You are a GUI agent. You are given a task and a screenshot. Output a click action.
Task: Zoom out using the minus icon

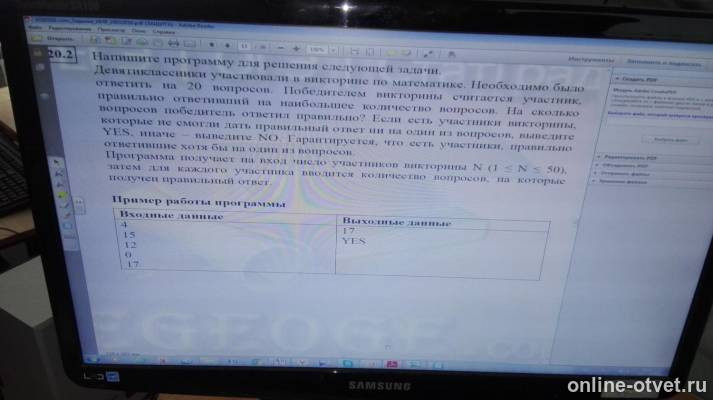pyautogui.click(x=281, y=47)
